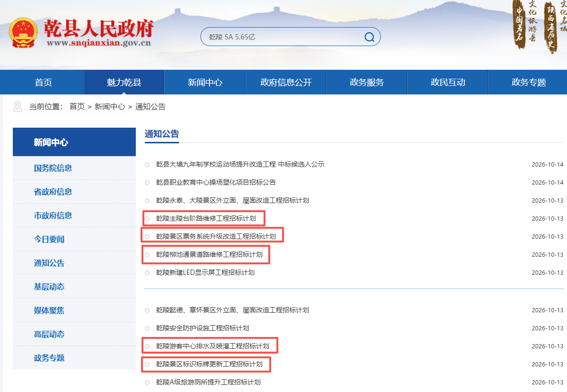This screenshot has width=567, height=392.
Task: Open 乾陵景区票务系统升级改造工程招标计划
Action: point(216,236)
